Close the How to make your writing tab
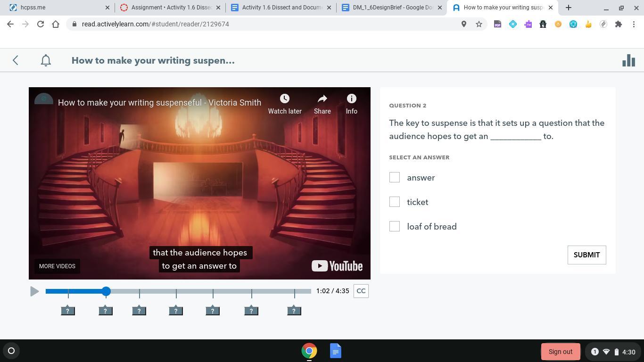Image resolution: width=644 pixels, height=362 pixels. pos(551,8)
